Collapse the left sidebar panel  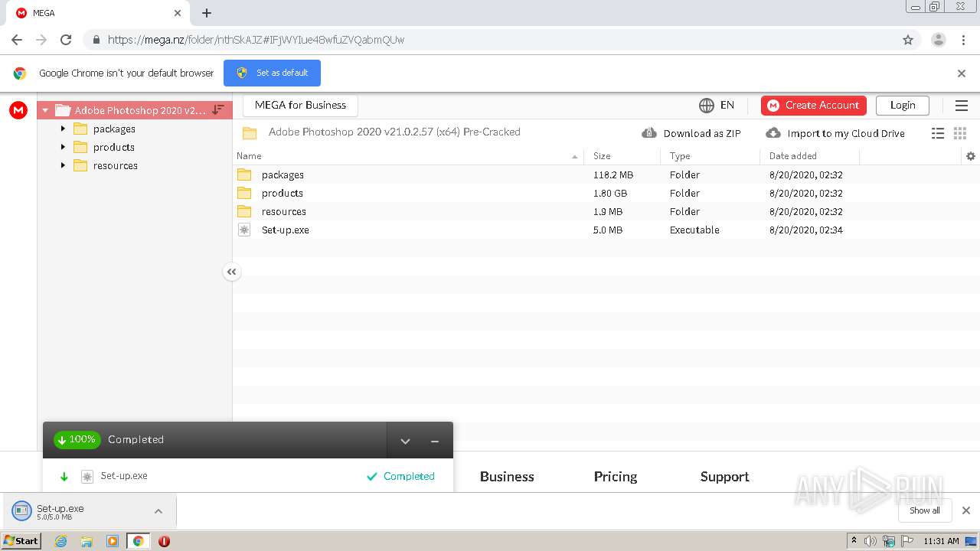(x=231, y=272)
